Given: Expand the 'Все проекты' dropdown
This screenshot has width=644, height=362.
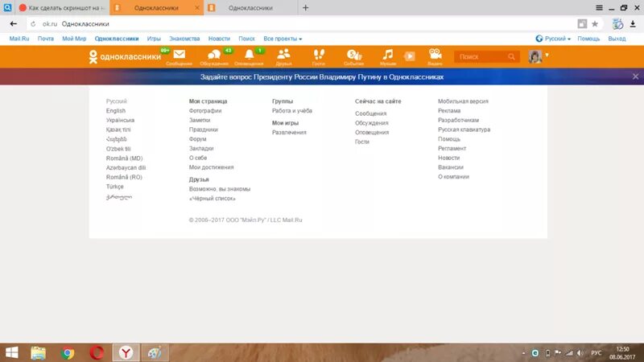Looking at the screenshot, I should click(283, 39).
